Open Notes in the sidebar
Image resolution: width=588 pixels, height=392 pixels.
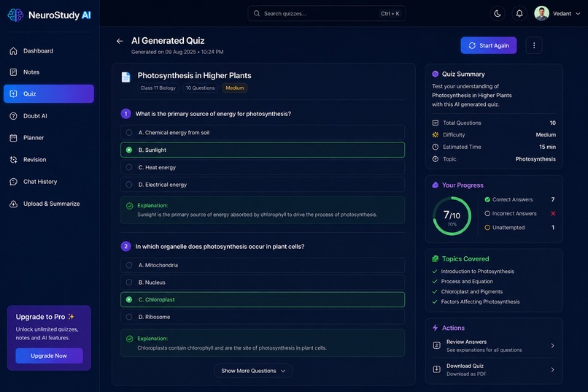49,72
